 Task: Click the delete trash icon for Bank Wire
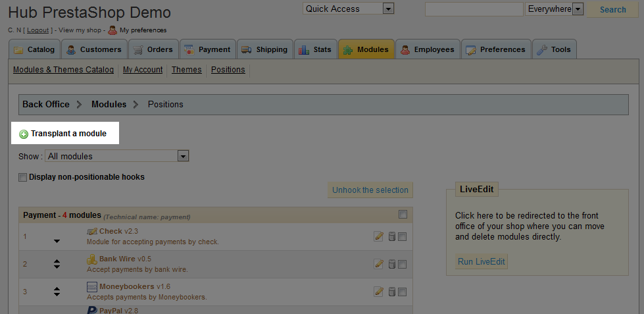tap(391, 264)
